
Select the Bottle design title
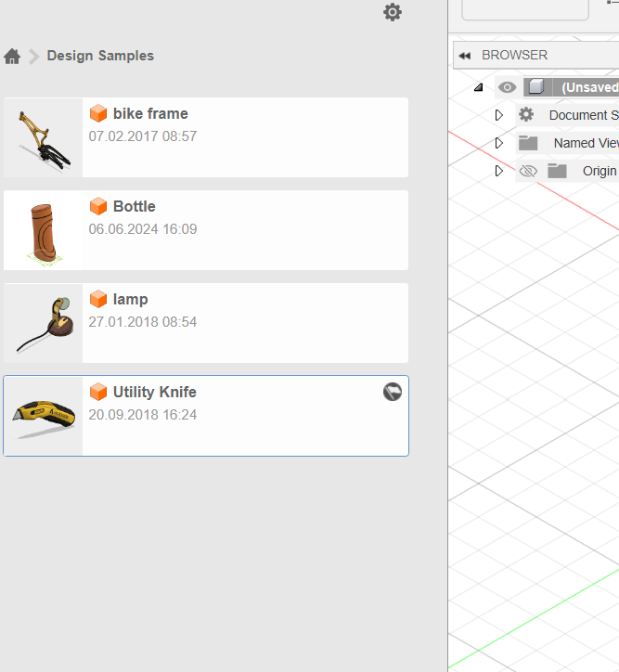click(x=134, y=206)
